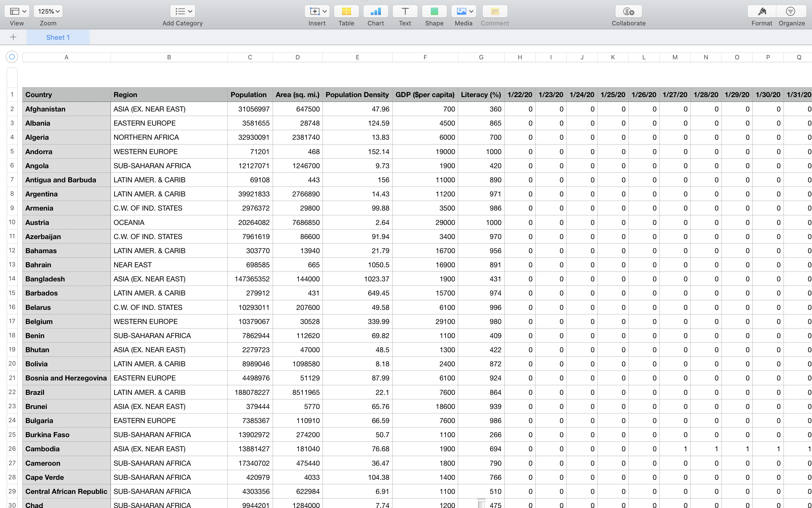Image resolution: width=812 pixels, height=508 pixels.
Task: Click the Population Density header cell
Action: (357, 95)
